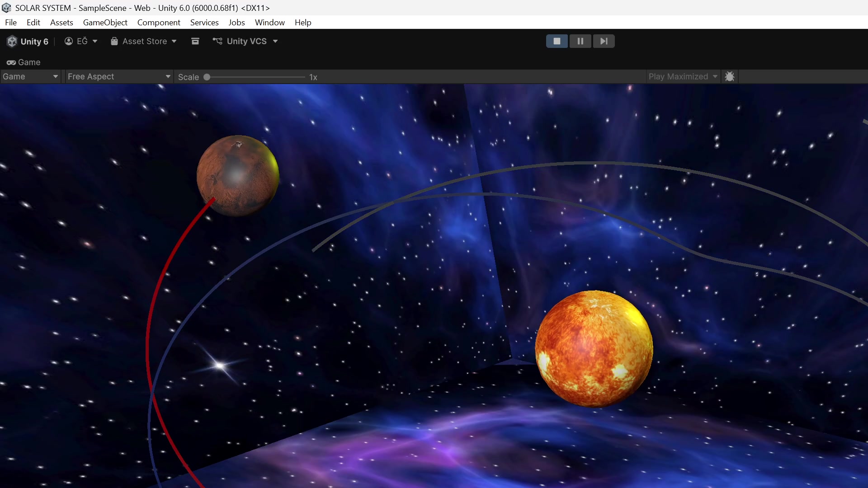Stop play mode with the play/stop button

point(557,41)
